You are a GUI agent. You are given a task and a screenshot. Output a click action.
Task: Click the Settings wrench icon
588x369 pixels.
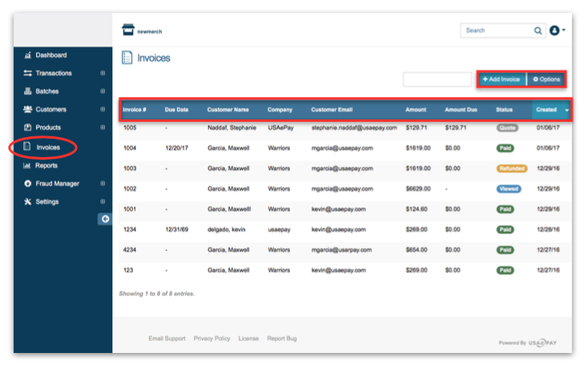[27, 201]
